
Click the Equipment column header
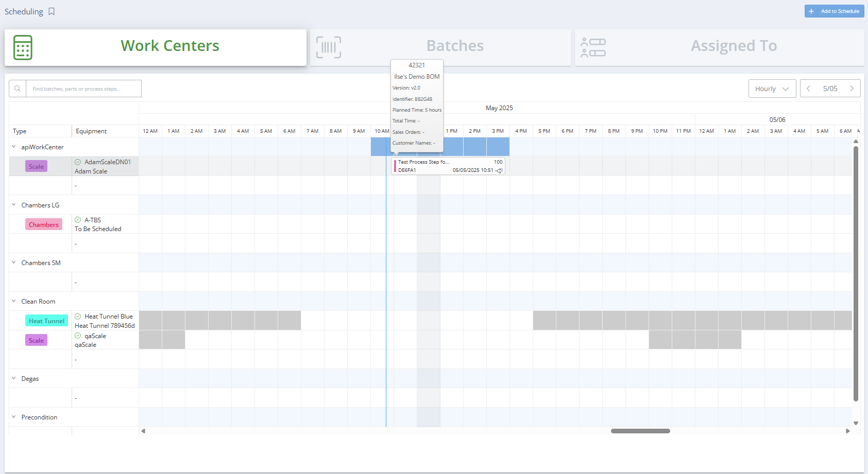(x=91, y=131)
